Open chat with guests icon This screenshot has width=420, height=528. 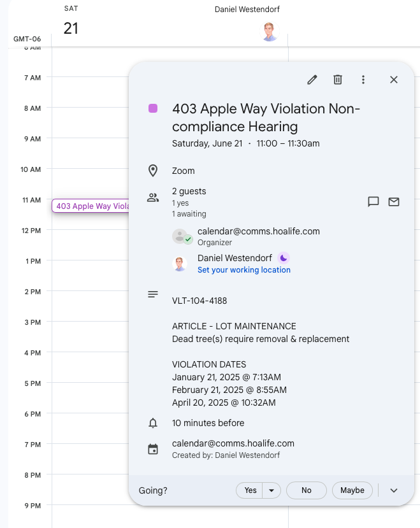pos(373,202)
